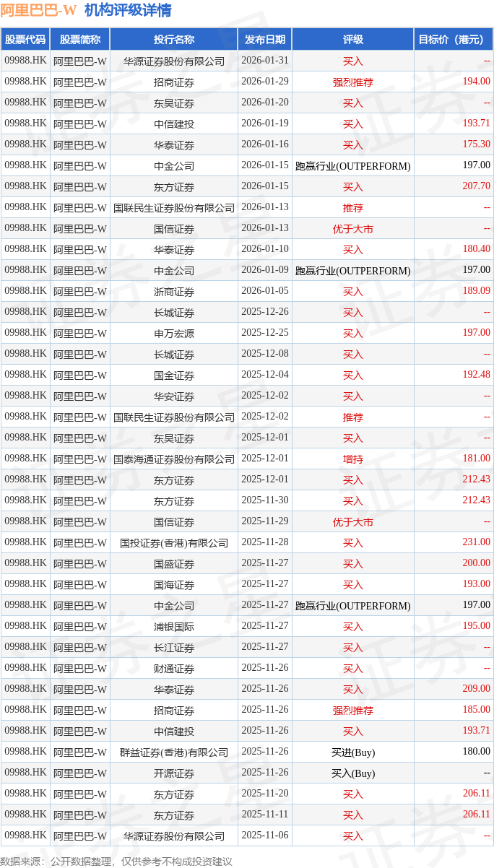The width and height of the screenshot is (494, 868).
Task: Select date cell 2026-01-09
Action: (x=265, y=270)
